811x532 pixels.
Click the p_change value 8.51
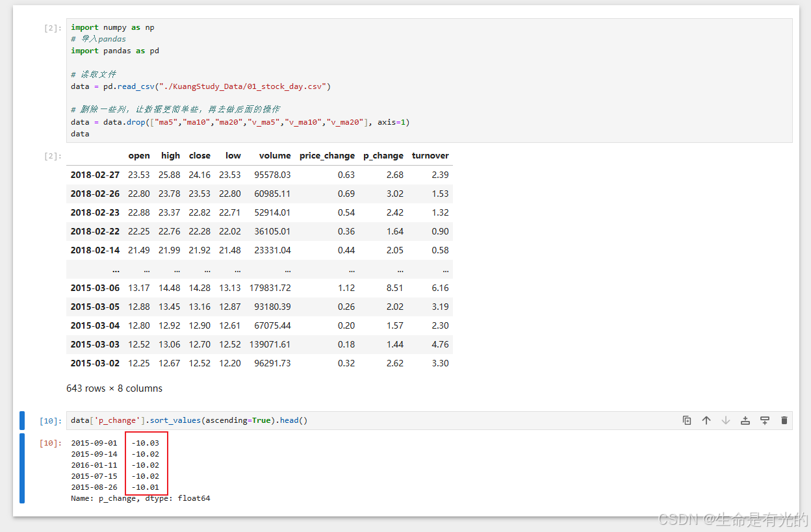394,288
